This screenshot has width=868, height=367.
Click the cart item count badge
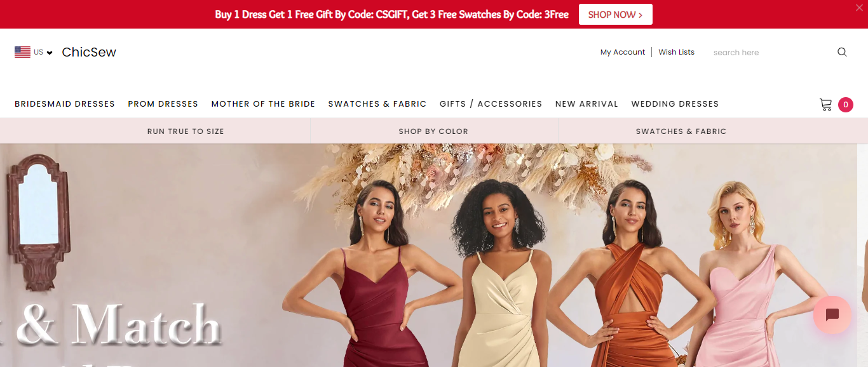tap(846, 105)
